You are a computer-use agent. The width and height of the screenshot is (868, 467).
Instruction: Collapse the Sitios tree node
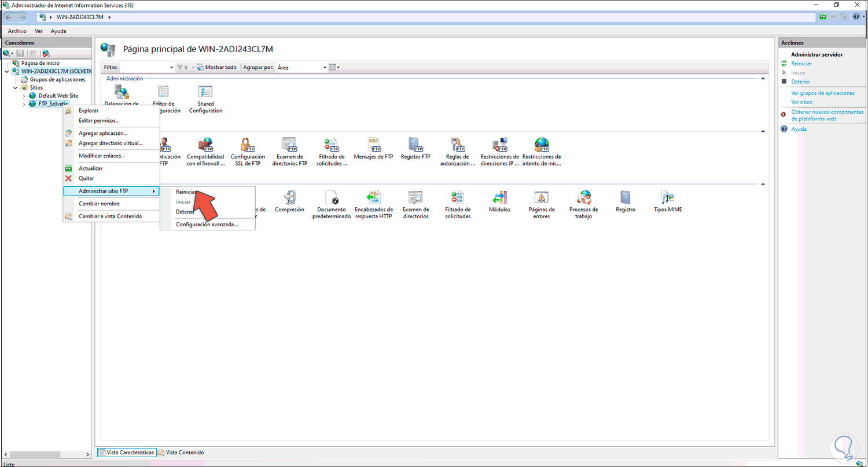[x=16, y=87]
